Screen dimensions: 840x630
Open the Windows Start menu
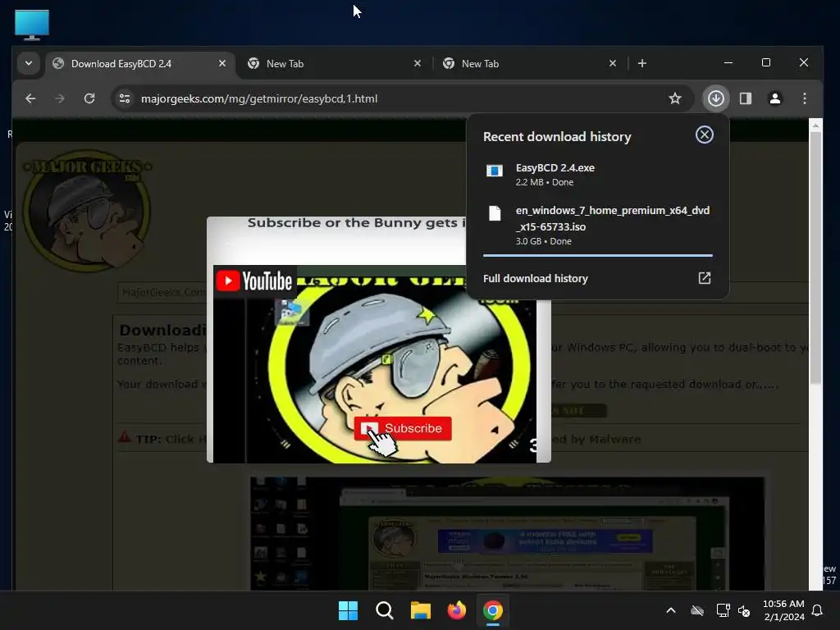click(348, 610)
